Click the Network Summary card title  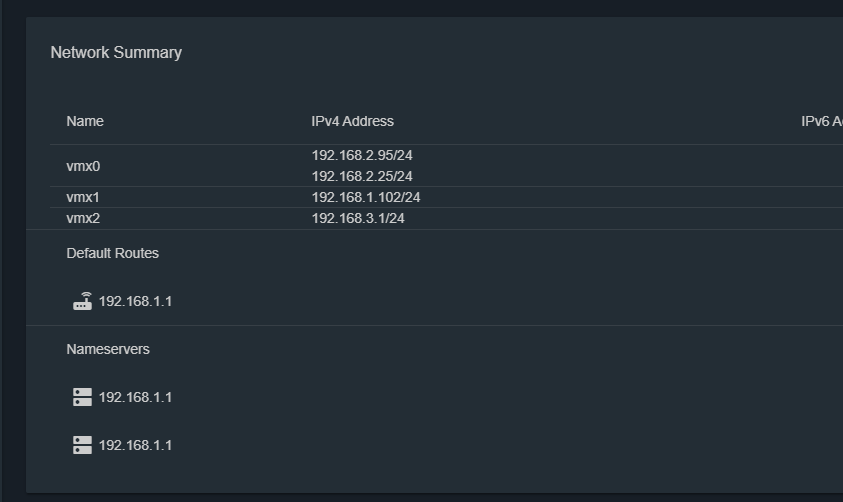[116, 53]
